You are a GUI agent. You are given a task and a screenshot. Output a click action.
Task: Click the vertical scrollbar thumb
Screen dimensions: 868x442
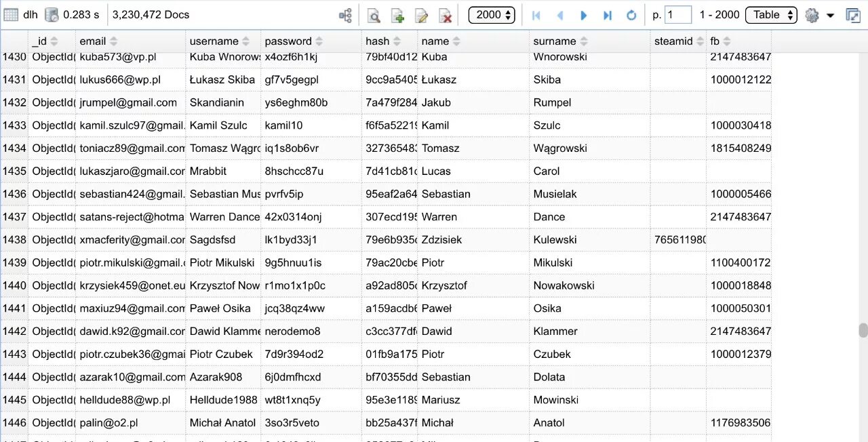point(863,330)
